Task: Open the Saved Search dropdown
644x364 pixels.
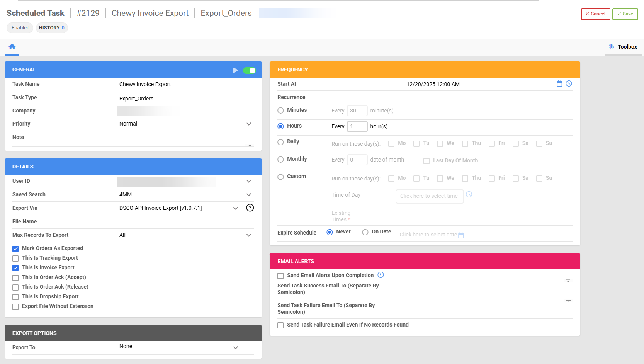Action: [x=249, y=195]
